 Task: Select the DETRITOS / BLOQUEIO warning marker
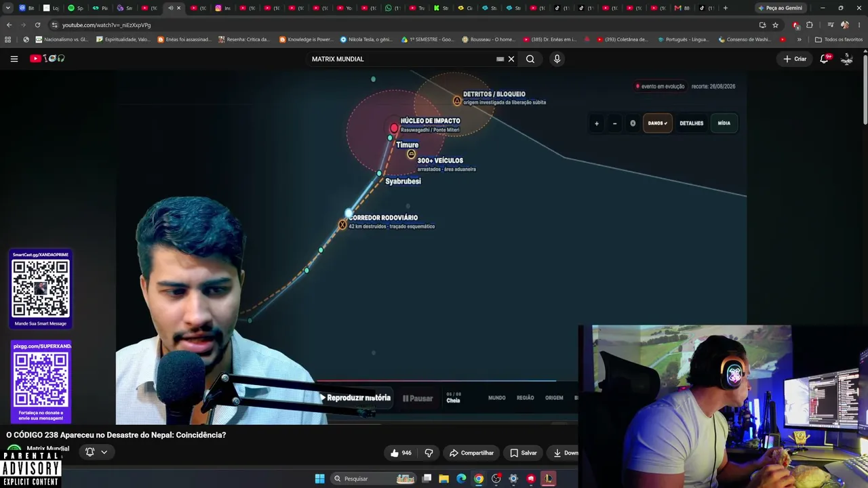(x=457, y=101)
